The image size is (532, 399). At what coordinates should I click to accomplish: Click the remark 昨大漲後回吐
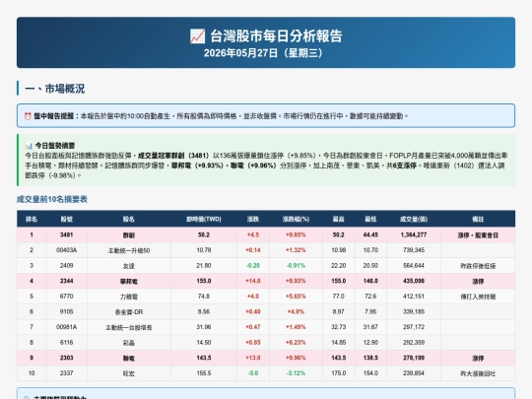click(x=478, y=373)
